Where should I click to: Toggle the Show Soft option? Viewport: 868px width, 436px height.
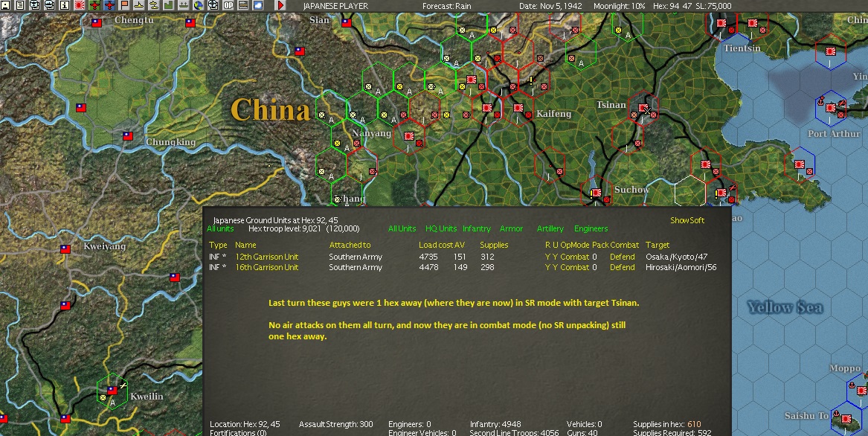coord(687,220)
